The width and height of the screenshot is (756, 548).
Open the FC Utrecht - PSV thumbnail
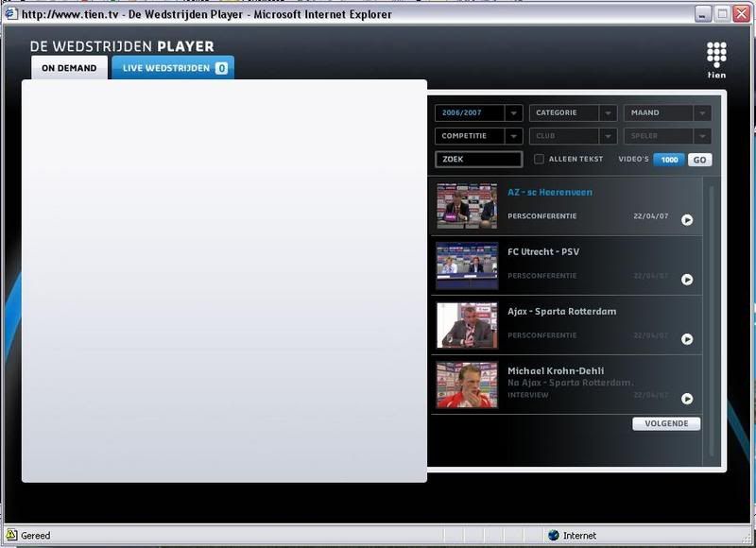click(x=467, y=265)
